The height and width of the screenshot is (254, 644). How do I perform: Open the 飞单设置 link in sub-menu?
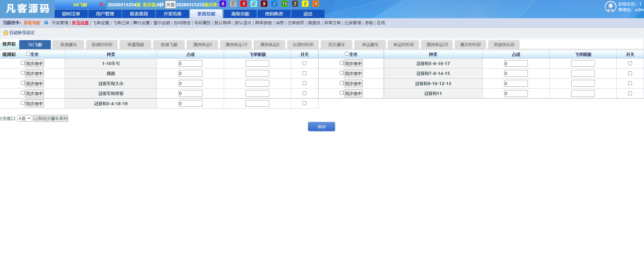(x=101, y=23)
